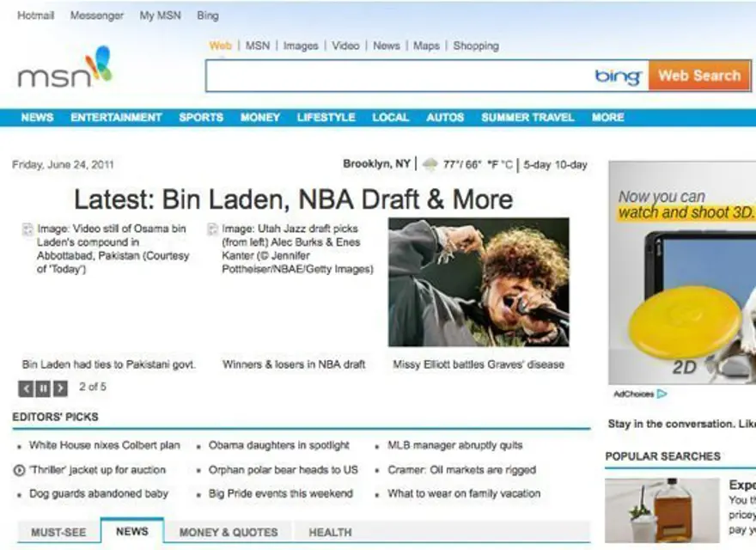Open 'MLB manager abruptly quits'

click(x=455, y=445)
